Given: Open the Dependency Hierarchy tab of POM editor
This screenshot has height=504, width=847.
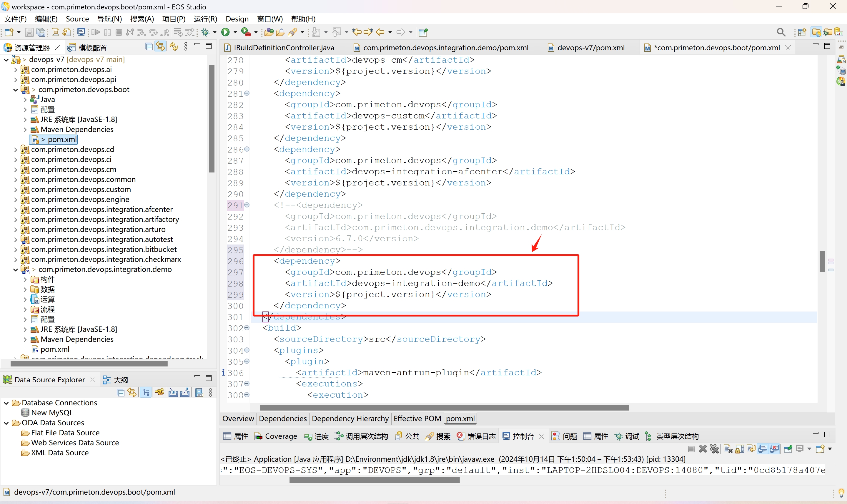Looking at the screenshot, I should pos(350,418).
